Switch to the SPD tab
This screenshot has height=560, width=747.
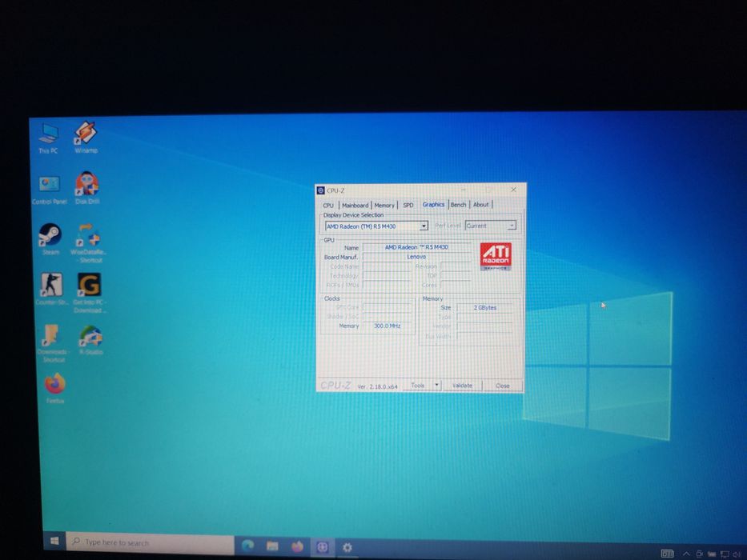408,206
